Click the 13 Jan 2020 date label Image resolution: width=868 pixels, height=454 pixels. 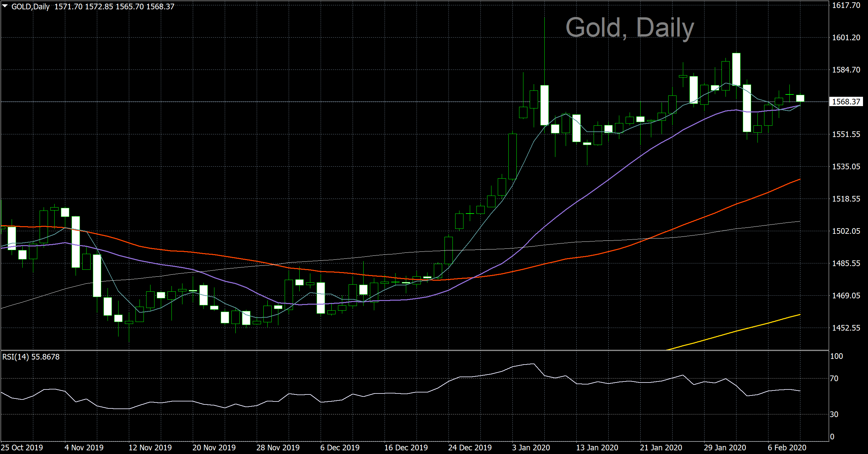[x=597, y=448]
